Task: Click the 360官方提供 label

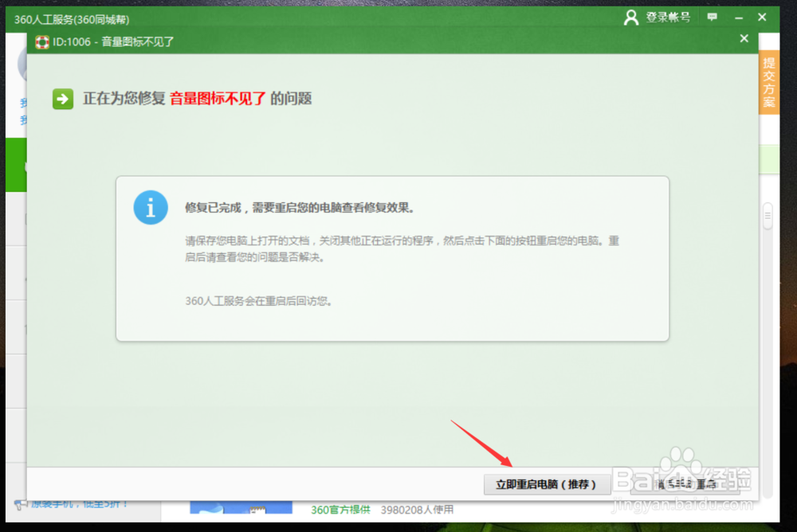Action: click(x=340, y=510)
